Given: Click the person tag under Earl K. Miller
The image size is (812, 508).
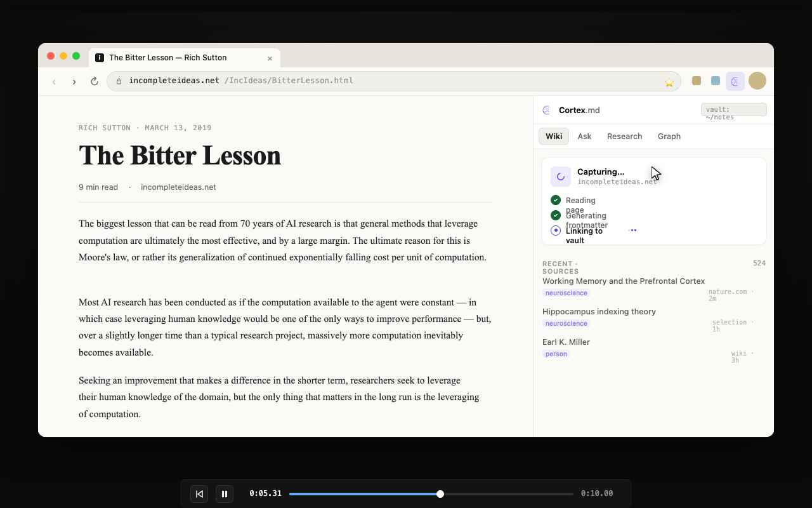Looking at the screenshot, I should [x=556, y=354].
